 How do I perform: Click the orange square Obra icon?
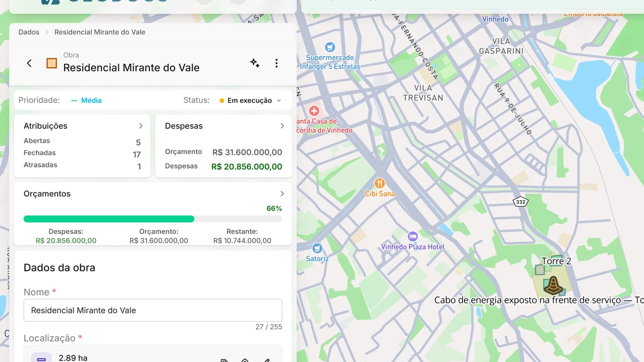coord(52,63)
